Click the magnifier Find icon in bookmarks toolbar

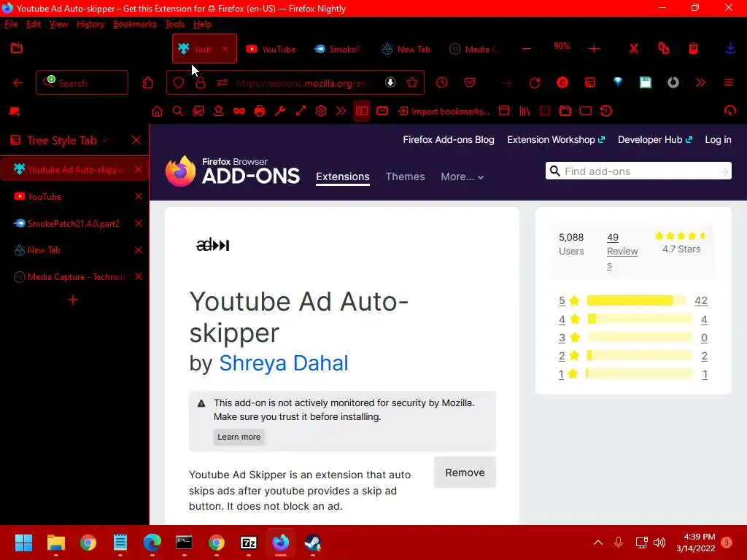[178, 112]
